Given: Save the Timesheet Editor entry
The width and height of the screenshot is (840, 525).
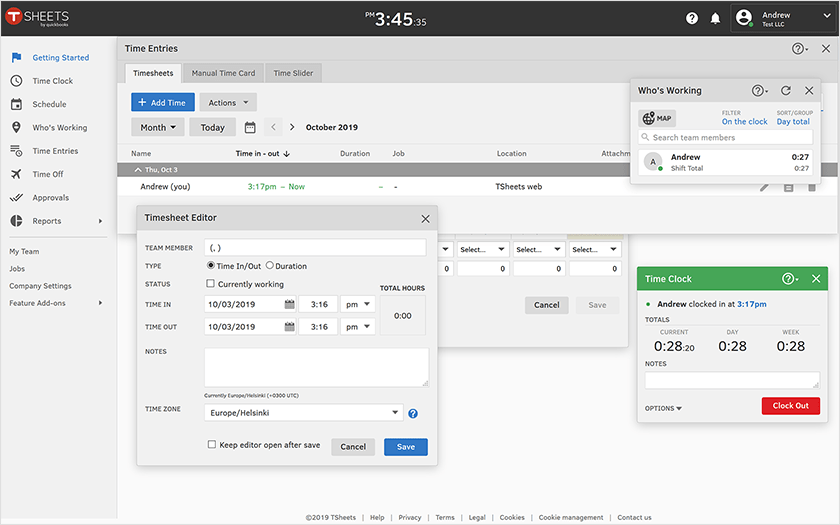Looking at the screenshot, I should tap(406, 447).
